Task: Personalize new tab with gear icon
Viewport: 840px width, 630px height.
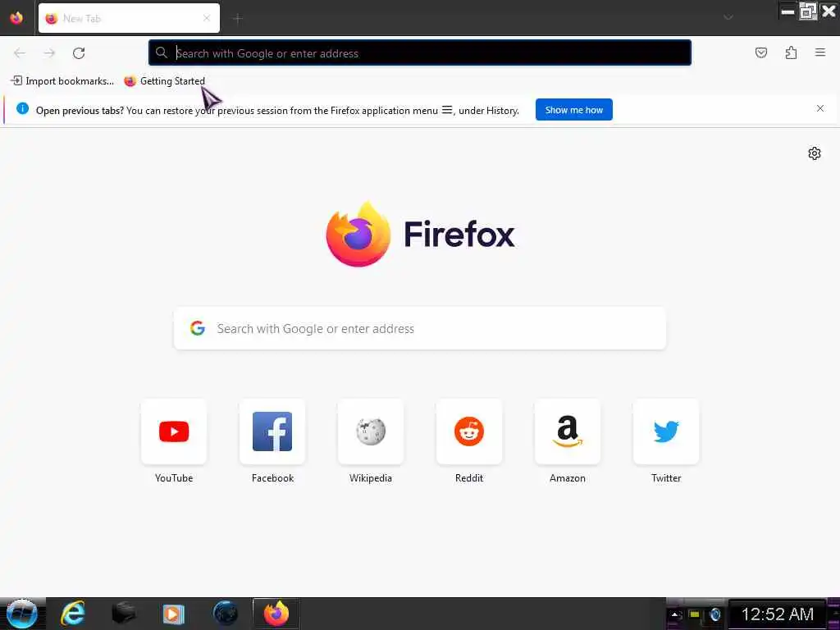Action: [815, 153]
